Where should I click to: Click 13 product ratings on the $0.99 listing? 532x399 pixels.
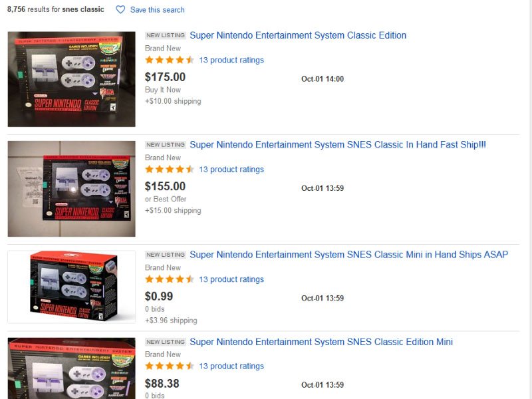[231, 279]
